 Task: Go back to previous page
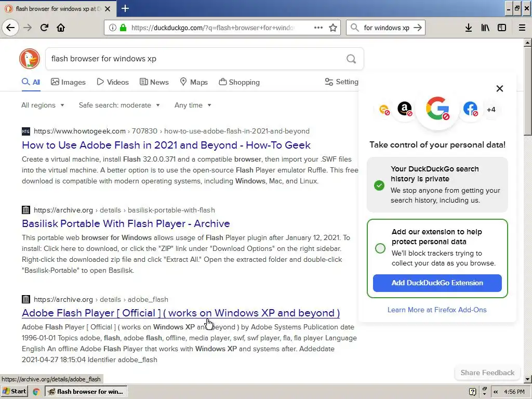coord(10,28)
